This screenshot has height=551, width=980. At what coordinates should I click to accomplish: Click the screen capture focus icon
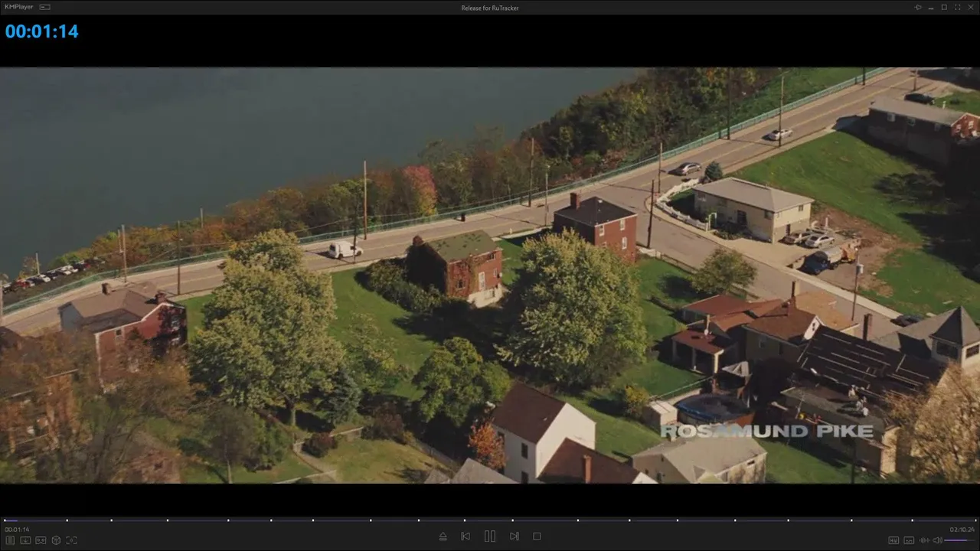tap(71, 540)
